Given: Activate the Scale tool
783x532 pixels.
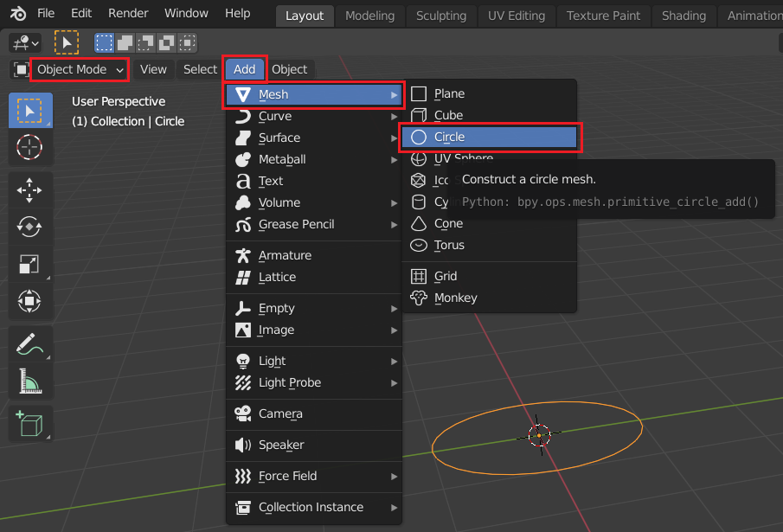Looking at the screenshot, I should pyautogui.click(x=30, y=264).
